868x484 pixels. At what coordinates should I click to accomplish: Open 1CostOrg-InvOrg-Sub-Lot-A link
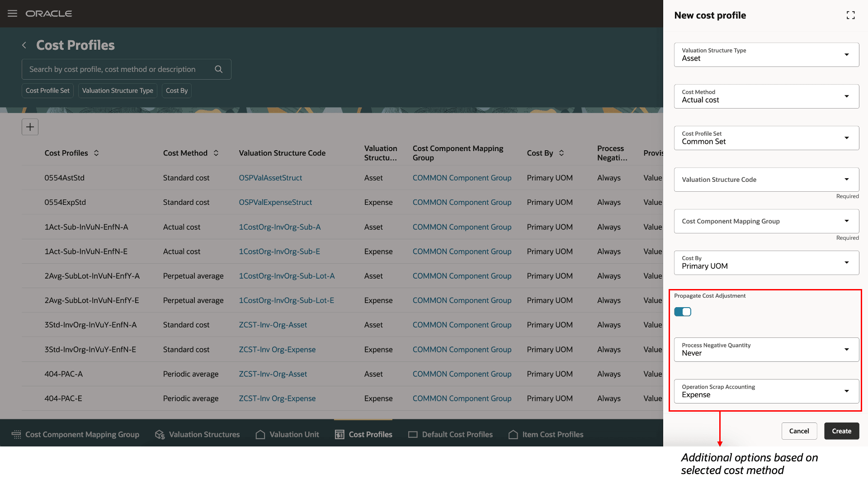[x=287, y=276]
